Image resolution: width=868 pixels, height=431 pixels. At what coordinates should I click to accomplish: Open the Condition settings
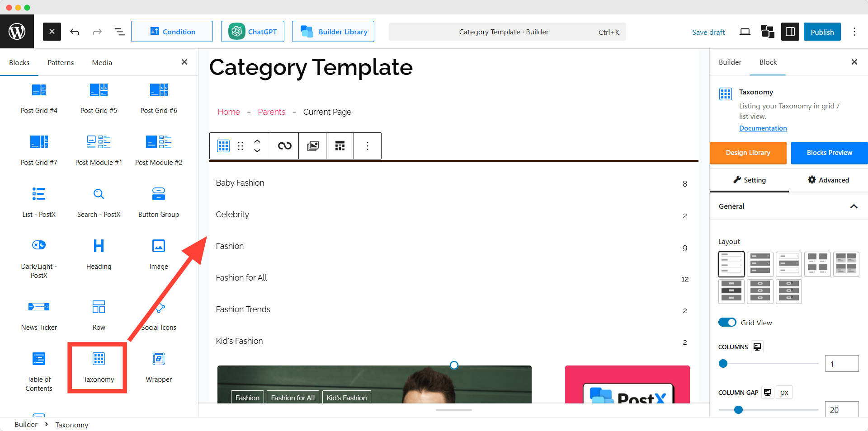coord(172,32)
